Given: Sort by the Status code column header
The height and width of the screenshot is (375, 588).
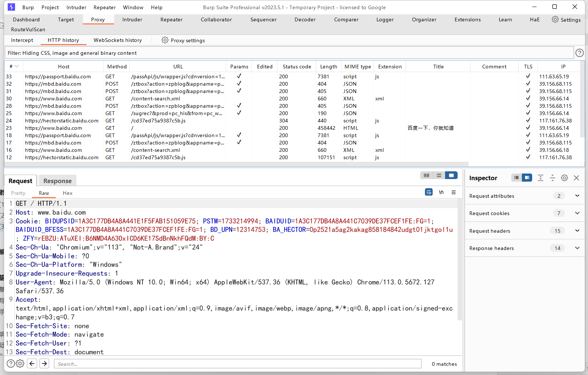Looking at the screenshot, I should click(x=297, y=67).
